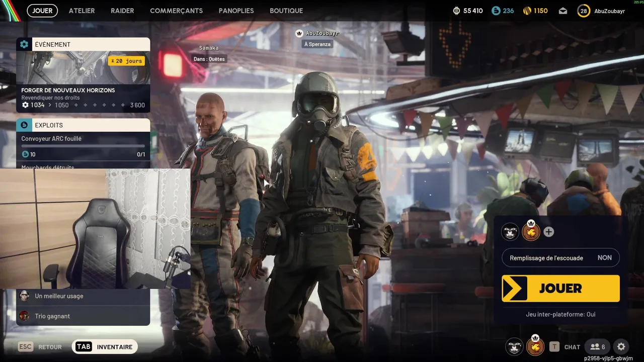
Task: Click Jeu inter-plateforme: Oui
Action: [x=560, y=314]
